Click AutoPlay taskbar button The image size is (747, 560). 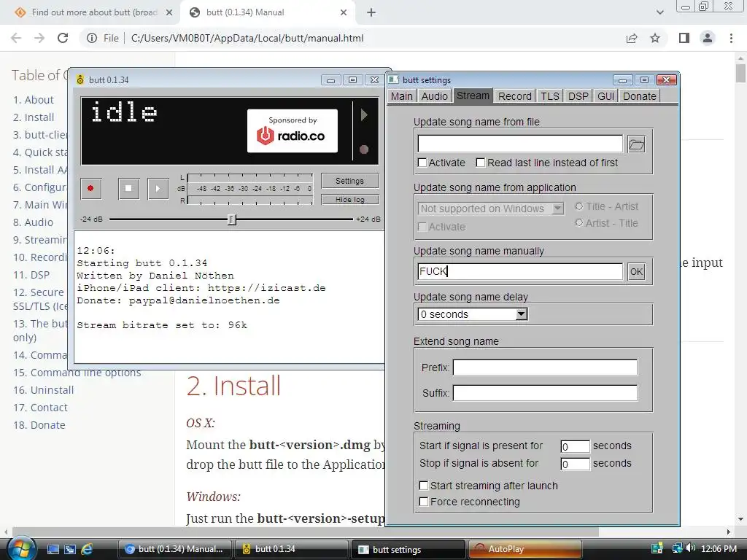(x=525, y=549)
